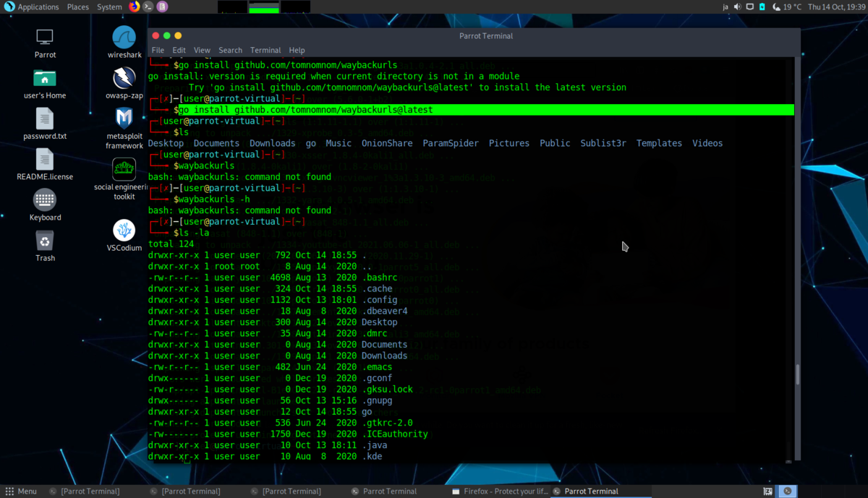This screenshot has width=868, height=498.
Task: Click 'Videos' in the ls output
Action: [707, 143]
